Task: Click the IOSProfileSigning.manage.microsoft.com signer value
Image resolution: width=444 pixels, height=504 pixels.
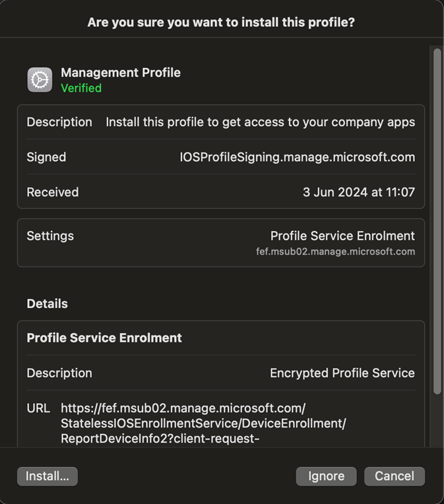Action: [297, 157]
